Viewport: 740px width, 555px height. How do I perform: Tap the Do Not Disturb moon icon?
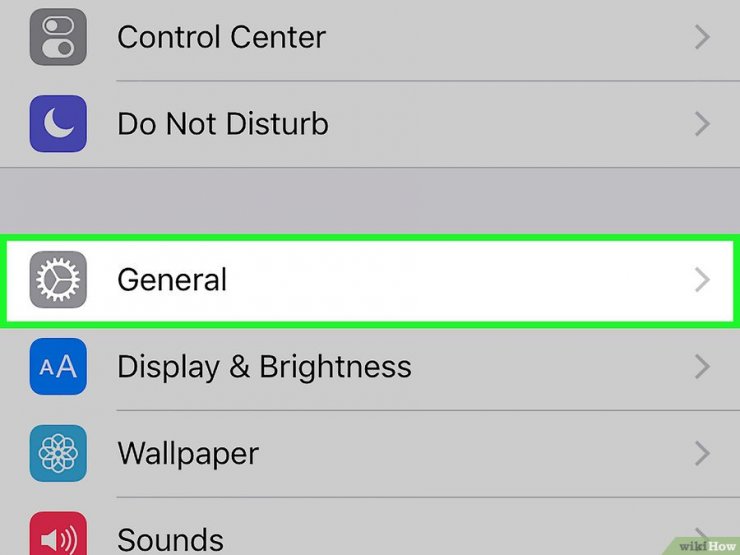click(x=58, y=124)
